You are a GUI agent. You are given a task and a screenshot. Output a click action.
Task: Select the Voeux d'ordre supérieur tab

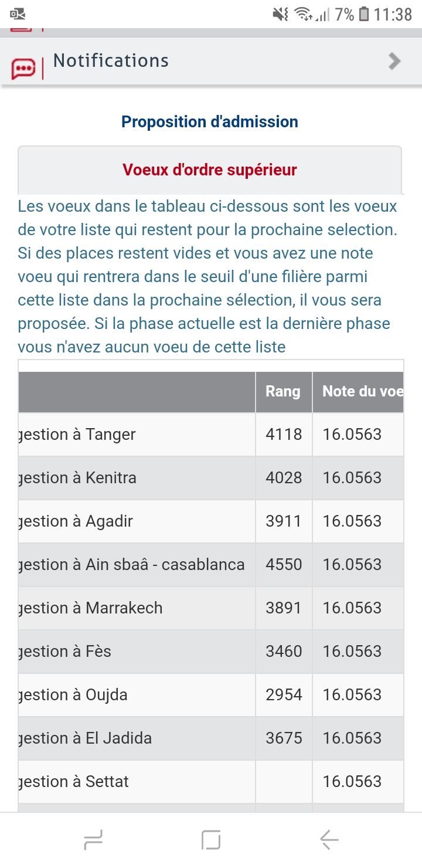click(210, 170)
